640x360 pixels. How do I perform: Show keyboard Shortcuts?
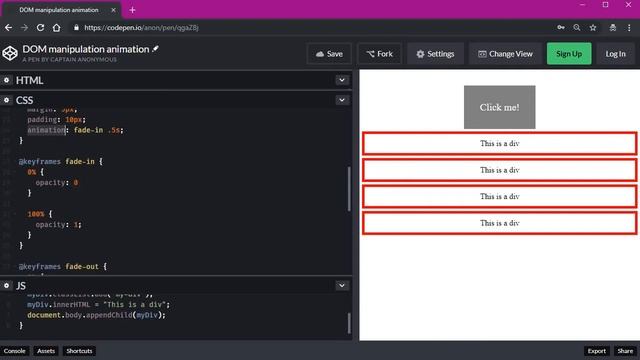(79, 351)
